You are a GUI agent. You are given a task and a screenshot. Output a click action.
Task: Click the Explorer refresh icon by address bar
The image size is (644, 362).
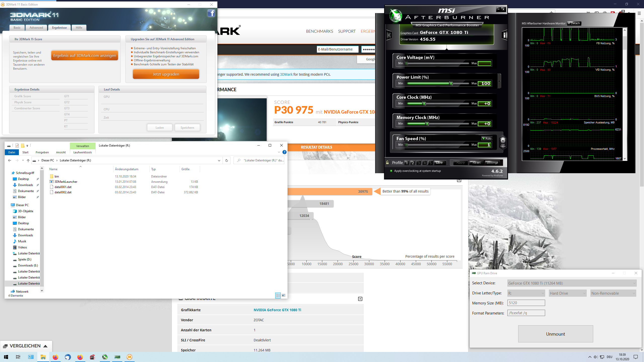click(227, 160)
